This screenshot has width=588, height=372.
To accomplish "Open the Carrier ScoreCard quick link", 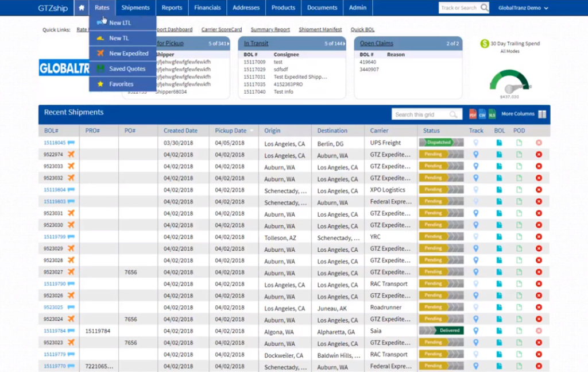I will pyautogui.click(x=222, y=29).
